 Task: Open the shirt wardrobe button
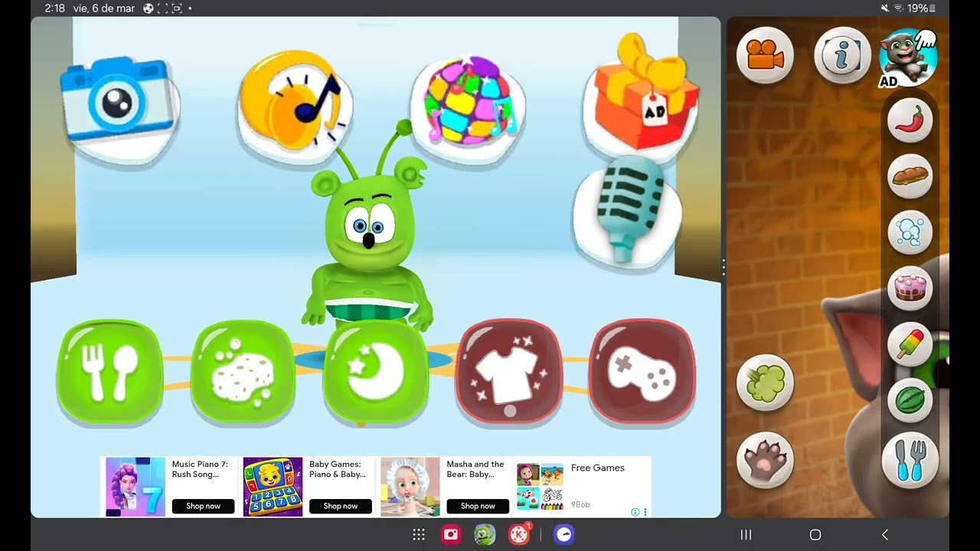[x=509, y=373]
